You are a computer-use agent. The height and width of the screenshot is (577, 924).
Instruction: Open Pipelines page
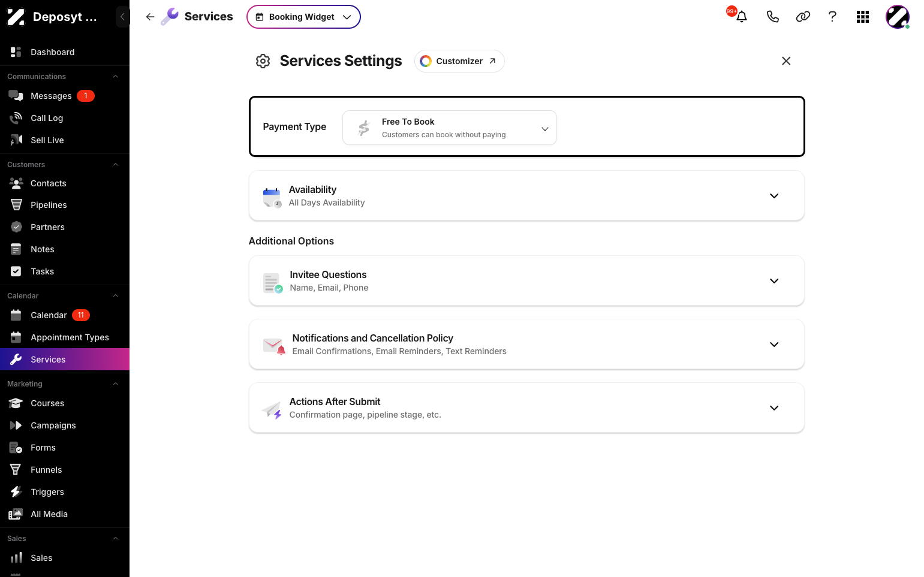[x=65, y=205]
